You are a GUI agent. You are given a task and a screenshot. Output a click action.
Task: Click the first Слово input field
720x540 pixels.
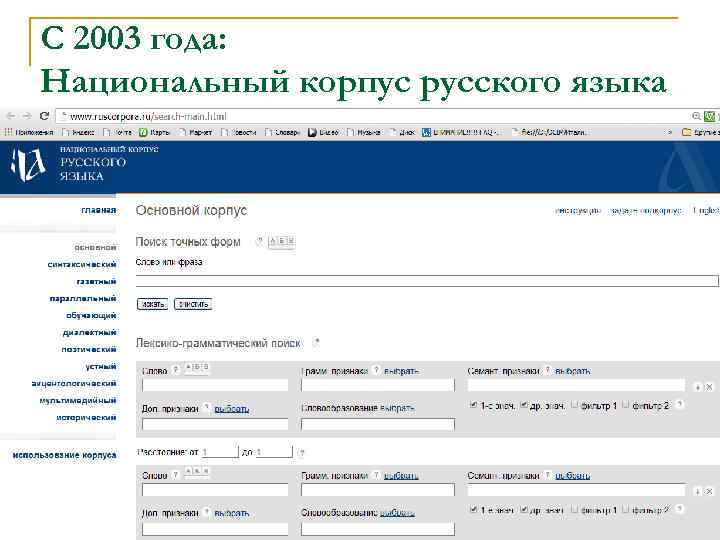pyautogui.click(x=215, y=385)
